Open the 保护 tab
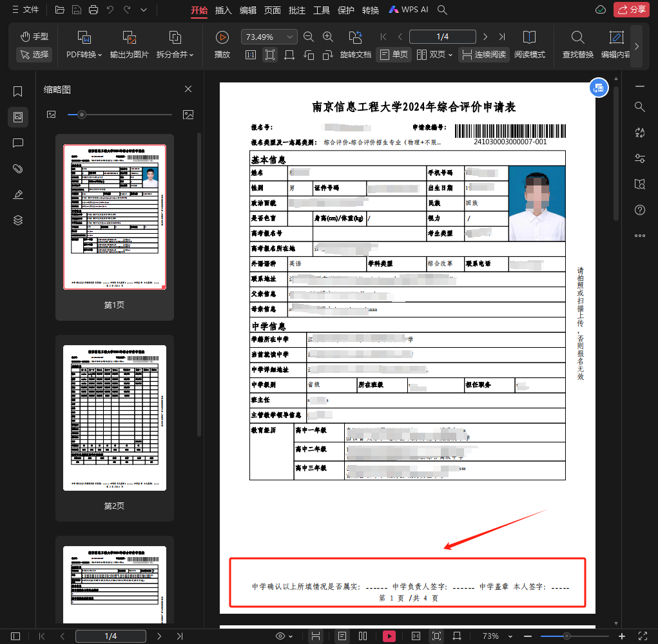Screen dimensions: 658x644 coord(346,10)
